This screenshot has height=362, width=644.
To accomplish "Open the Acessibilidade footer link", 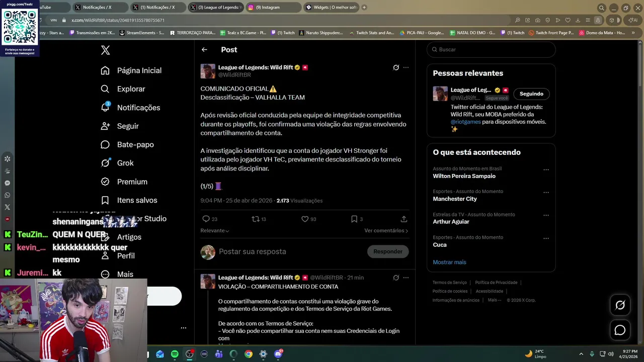I will click(490, 291).
